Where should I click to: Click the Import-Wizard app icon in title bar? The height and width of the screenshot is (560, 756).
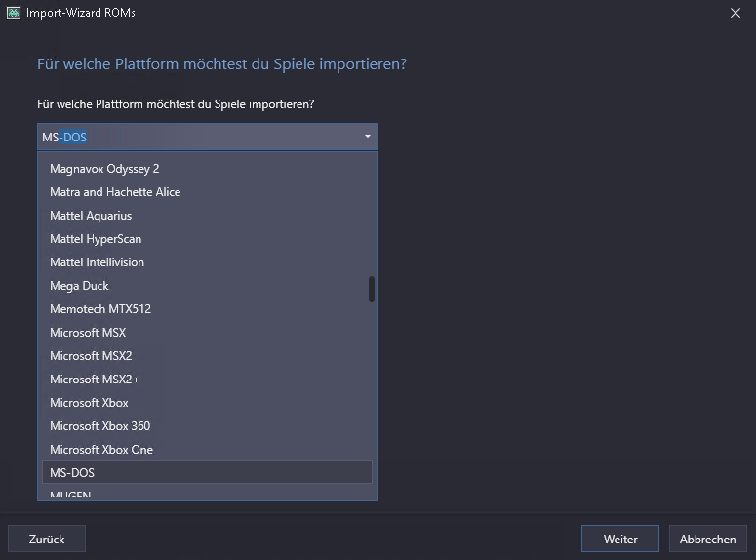(x=13, y=13)
